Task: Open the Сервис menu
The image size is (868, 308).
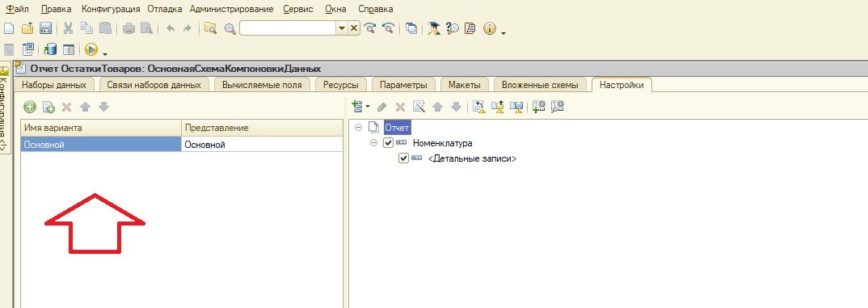Action: coord(298,9)
